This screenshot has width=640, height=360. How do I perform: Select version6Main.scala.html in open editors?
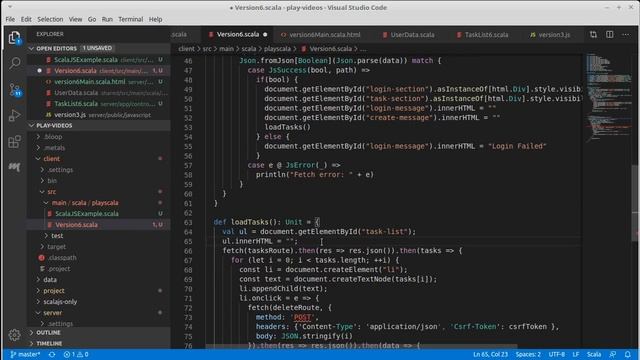point(99,82)
